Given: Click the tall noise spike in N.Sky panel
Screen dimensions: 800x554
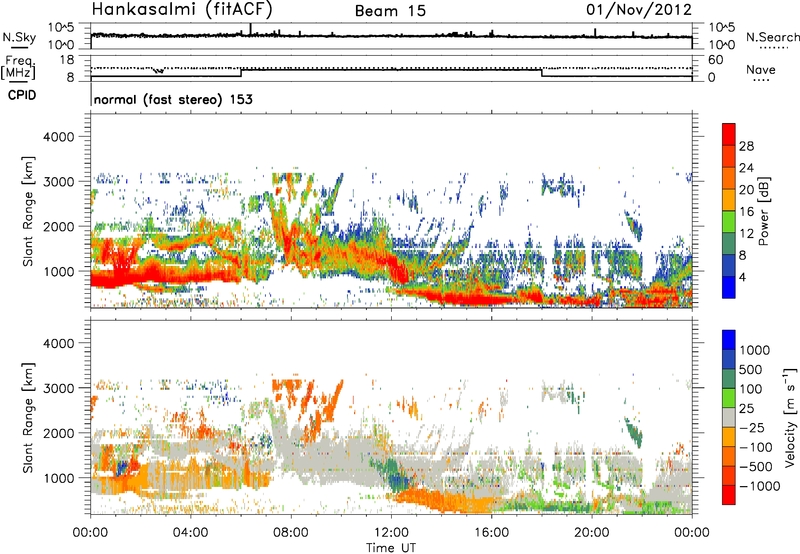Looking at the screenshot, I should coord(251,30).
